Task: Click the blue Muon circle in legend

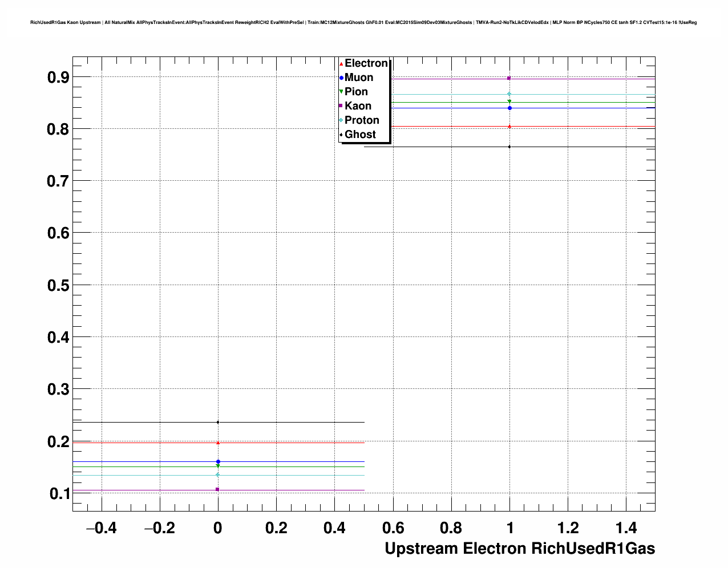Action: click(341, 78)
